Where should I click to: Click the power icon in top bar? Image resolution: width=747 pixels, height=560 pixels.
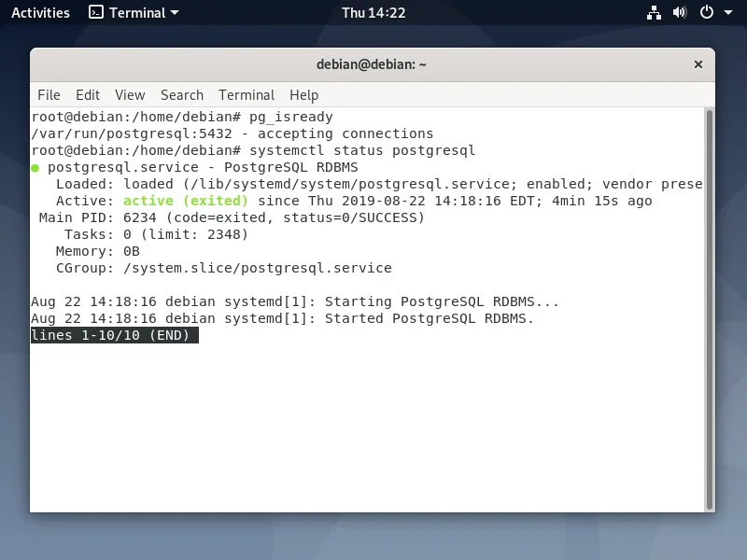coord(707,12)
